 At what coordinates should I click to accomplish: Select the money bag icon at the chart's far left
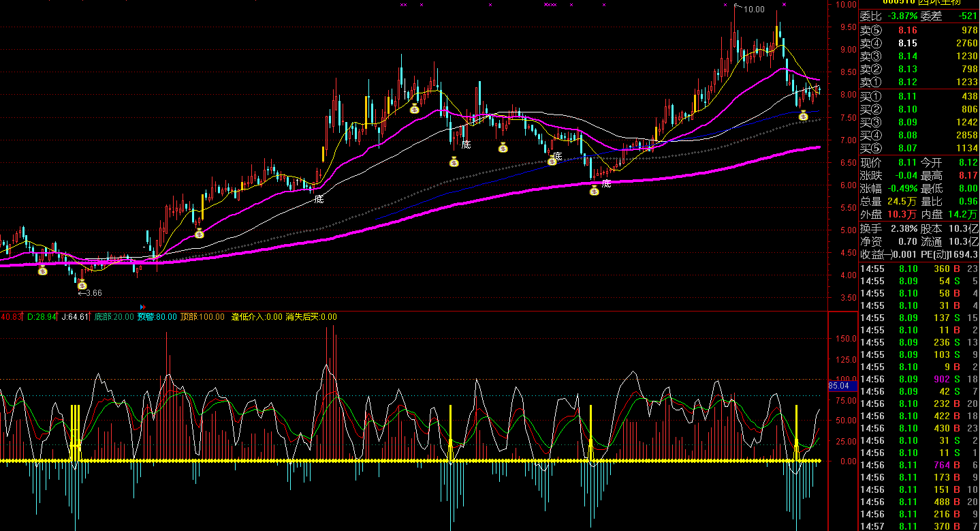[x=42, y=271]
